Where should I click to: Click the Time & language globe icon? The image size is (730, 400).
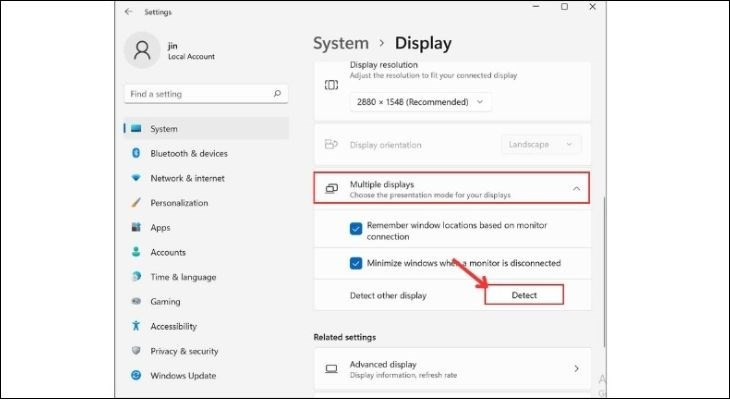tap(136, 277)
